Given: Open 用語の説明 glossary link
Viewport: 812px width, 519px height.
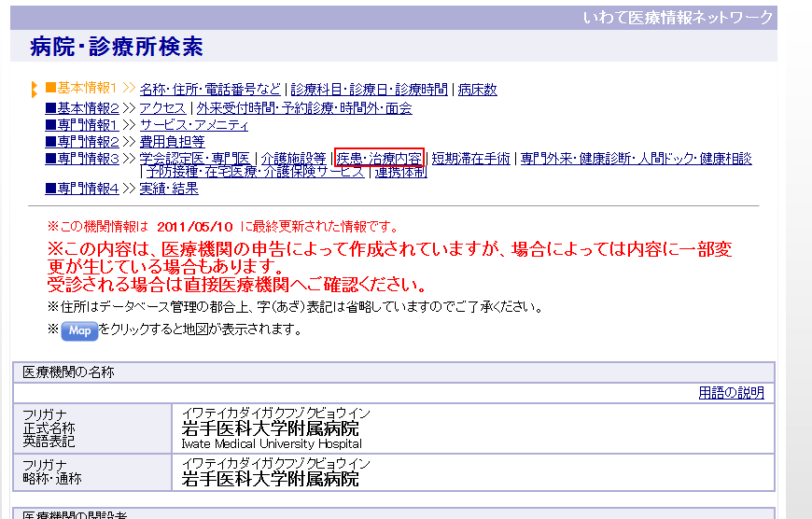Looking at the screenshot, I should tap(731, 393).
